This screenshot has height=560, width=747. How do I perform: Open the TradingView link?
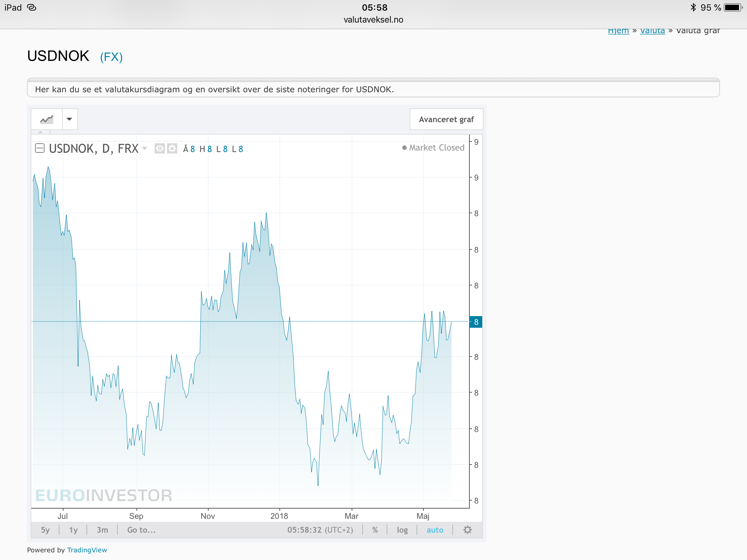(x=87, y=550)
